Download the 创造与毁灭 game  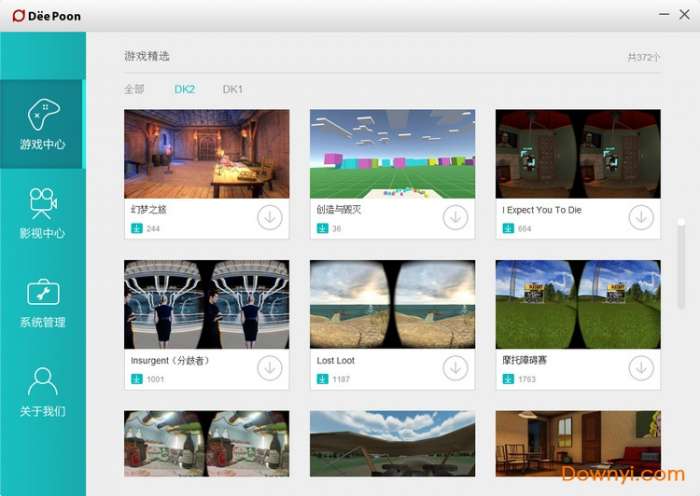pos(455,217)
